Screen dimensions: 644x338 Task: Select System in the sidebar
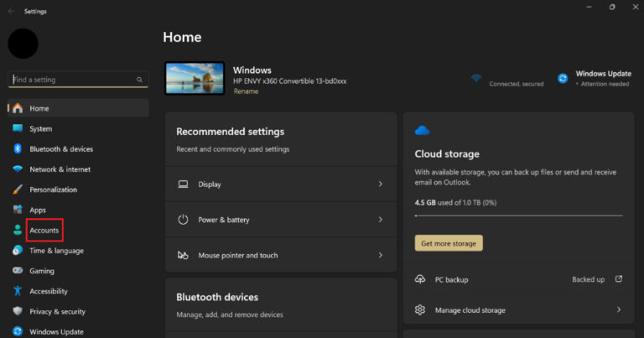click(40, 129)
